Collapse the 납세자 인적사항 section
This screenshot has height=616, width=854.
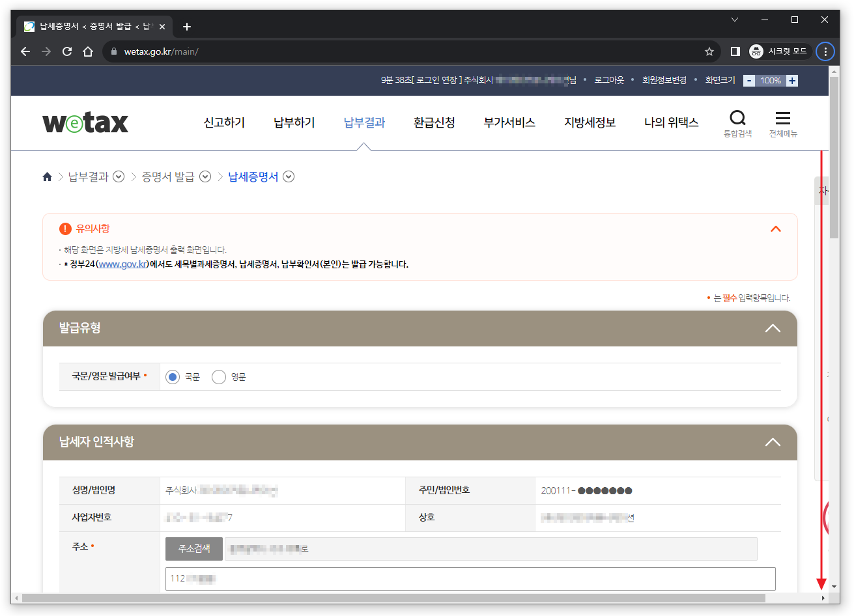tap(773, 442)
